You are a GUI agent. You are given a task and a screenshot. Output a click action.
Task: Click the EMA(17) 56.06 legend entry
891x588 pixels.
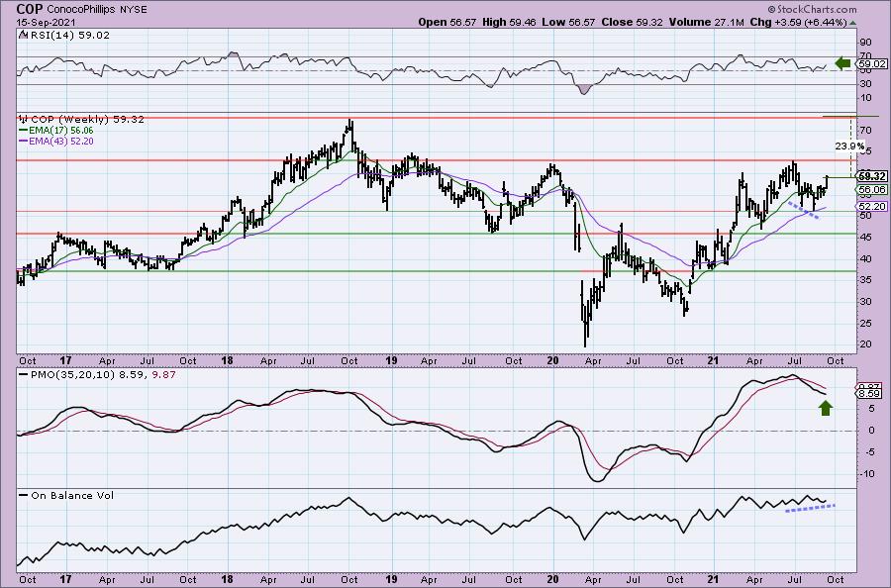[x=56, y=130]
